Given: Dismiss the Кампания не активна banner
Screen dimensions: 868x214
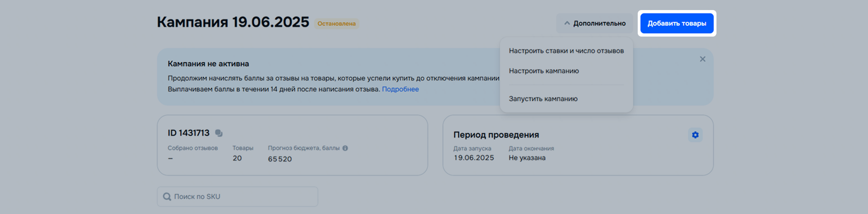Looking at the screenshot, I should [702, 59].
